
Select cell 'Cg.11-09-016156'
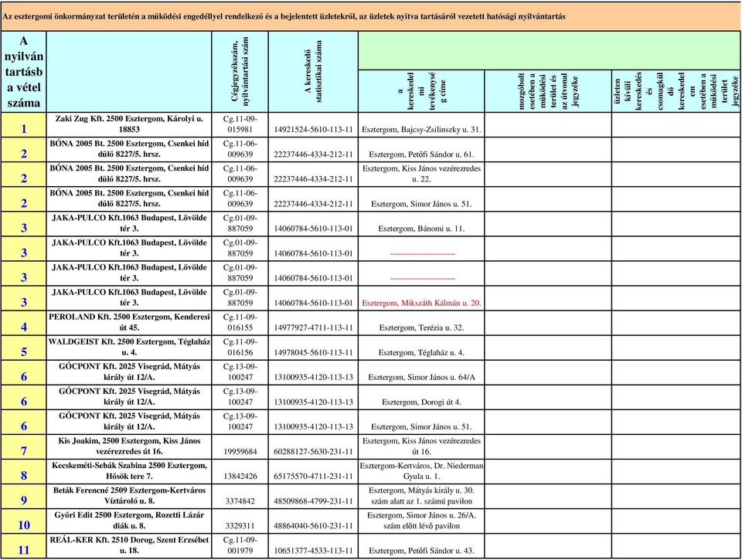point(240,348)
